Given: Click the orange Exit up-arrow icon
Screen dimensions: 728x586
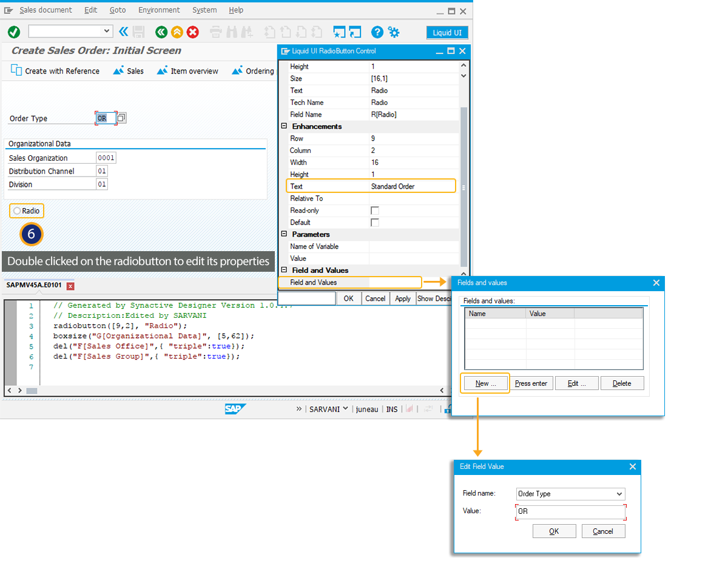Looking at the screenshot, I should (177, 32).
